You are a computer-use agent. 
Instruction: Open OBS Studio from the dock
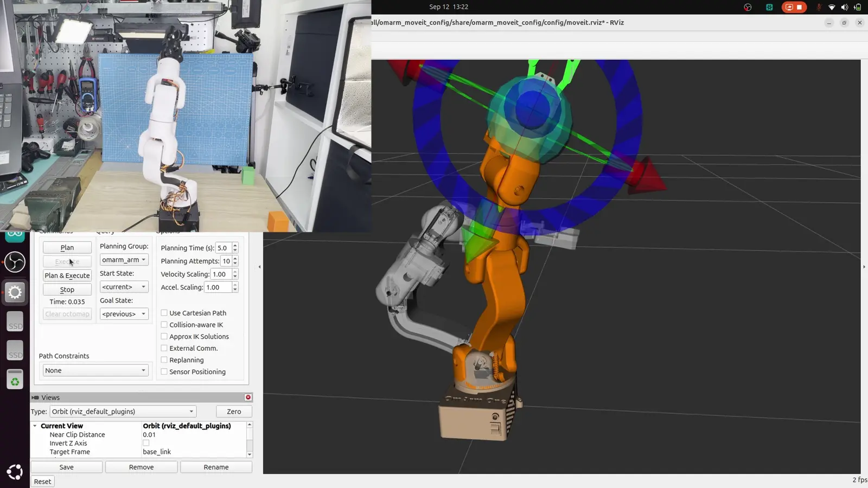pyautogui.click(x=15, y=262)
